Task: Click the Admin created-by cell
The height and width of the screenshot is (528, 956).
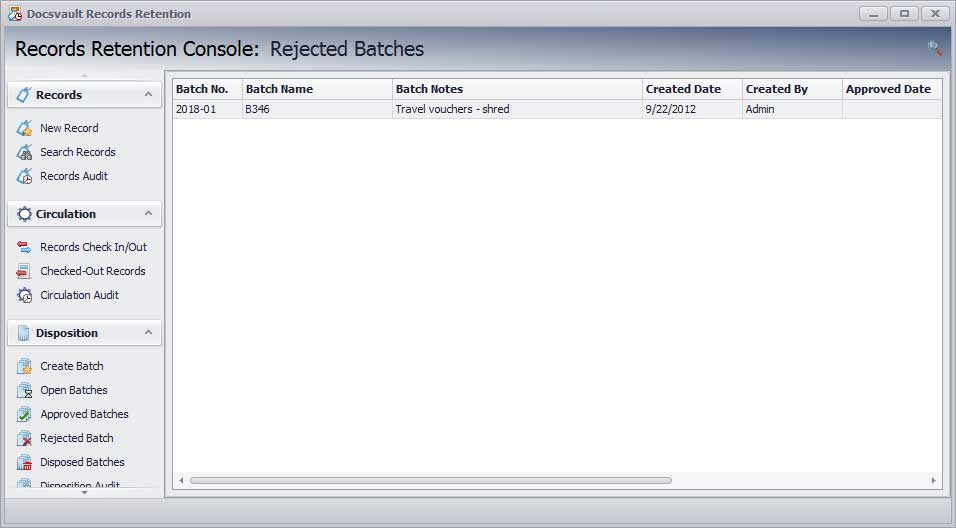Action: (x=792, y=109)
